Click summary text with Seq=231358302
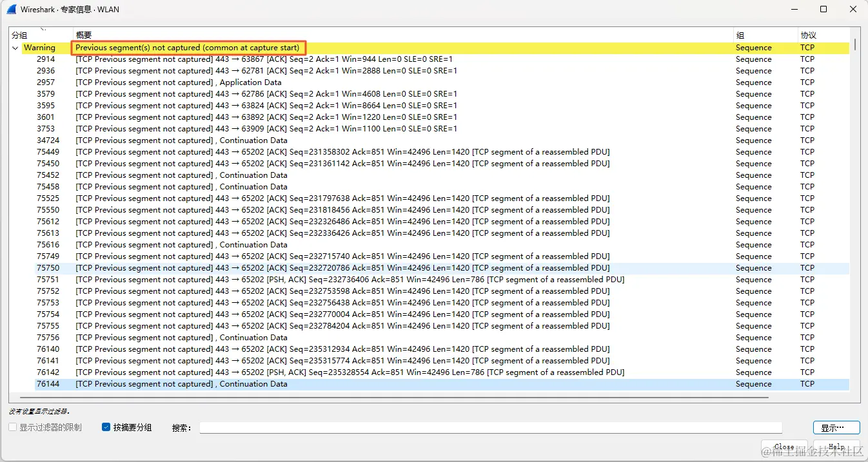Viewport: 868px width, 462px height. [x=342, y=152]
